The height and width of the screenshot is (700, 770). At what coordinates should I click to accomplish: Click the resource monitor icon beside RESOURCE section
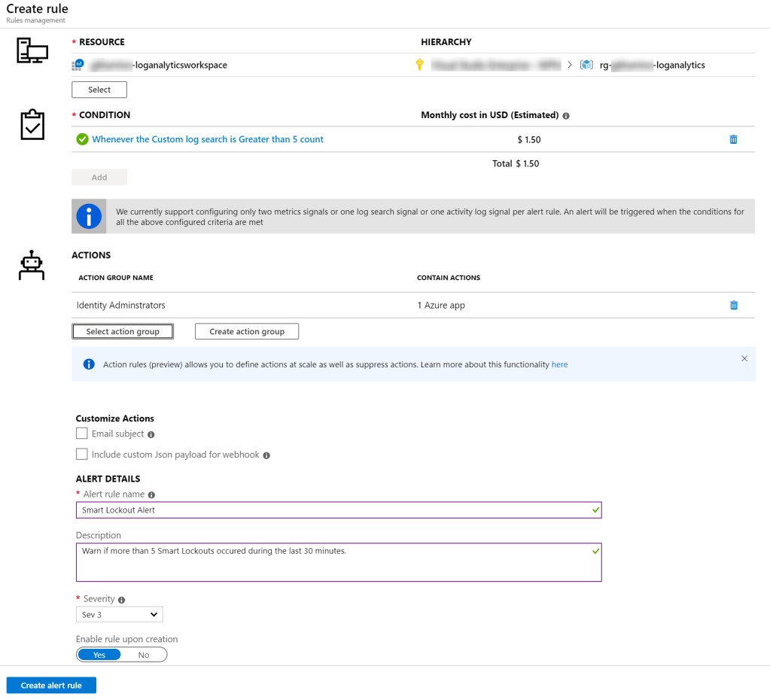pos(31,49)
